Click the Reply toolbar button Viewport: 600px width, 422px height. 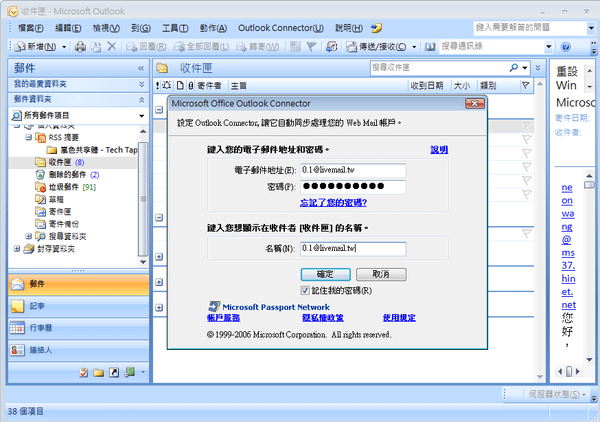(147, 47)
